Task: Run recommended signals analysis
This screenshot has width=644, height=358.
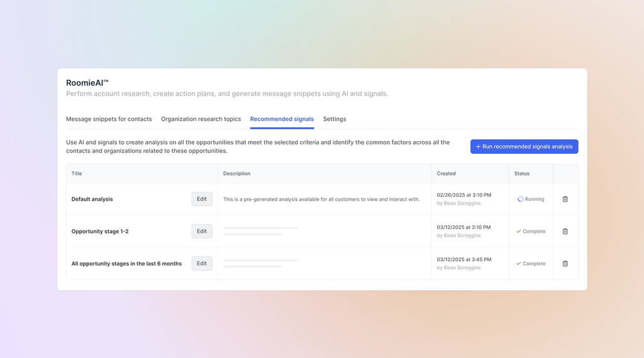Action: click(524, 147)
